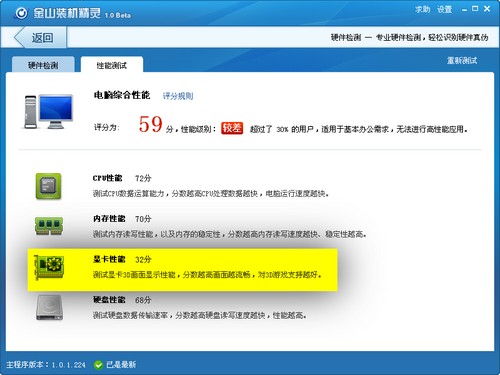Click the graphics description line 测试显卡3D画面显示性能
The height and width of the screenshot is (375, 500).
(x=207, y=275)
